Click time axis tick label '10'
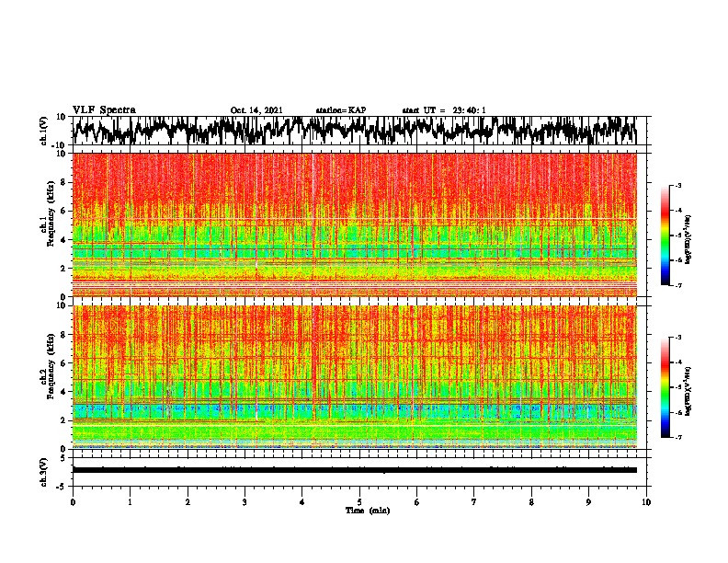The image size is (728, 563). click(x=646, y=502)
